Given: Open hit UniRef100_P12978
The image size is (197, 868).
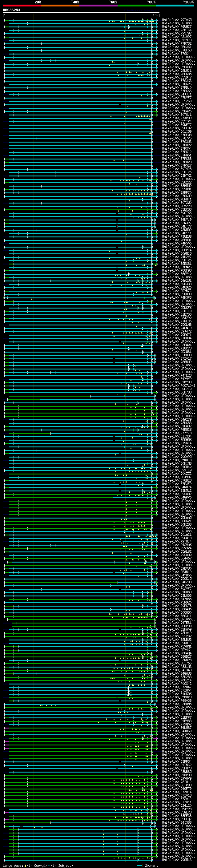Looking at the screenshot, I should tap(177, 40).
